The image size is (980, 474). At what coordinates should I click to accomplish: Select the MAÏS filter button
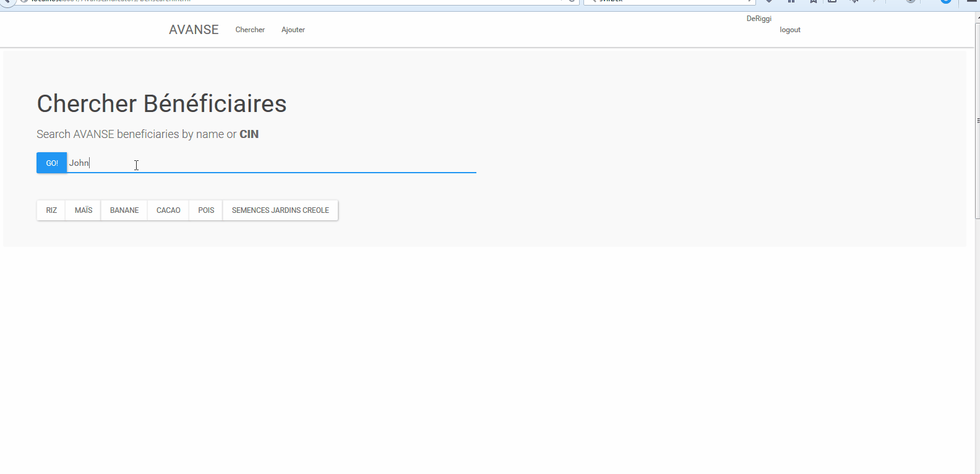click(84, 210)
